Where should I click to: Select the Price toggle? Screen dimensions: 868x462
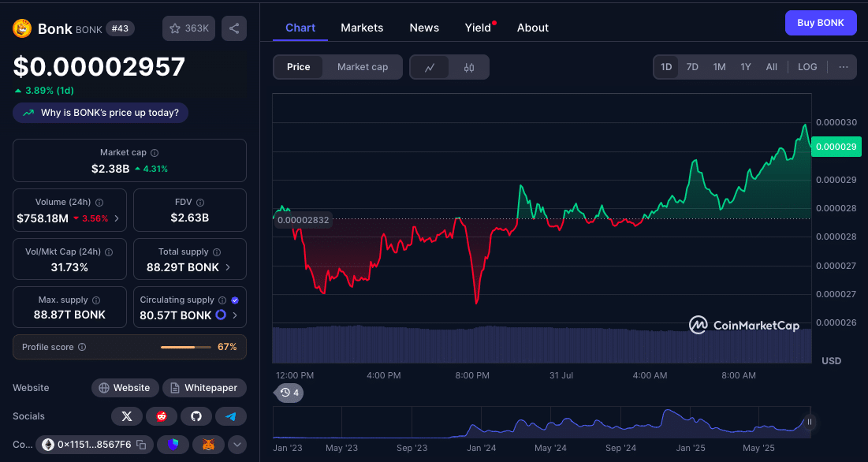pyautogui.click(x=298, y=67)
